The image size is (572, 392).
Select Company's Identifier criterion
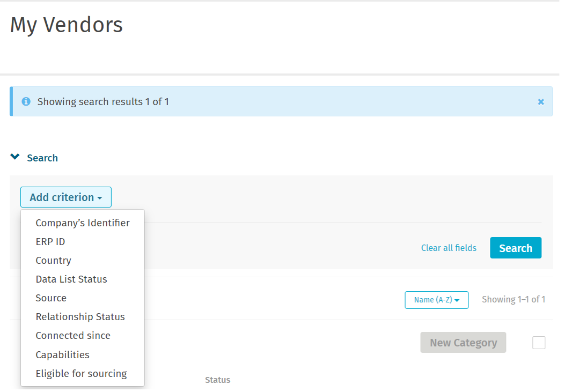pos(83,223)
